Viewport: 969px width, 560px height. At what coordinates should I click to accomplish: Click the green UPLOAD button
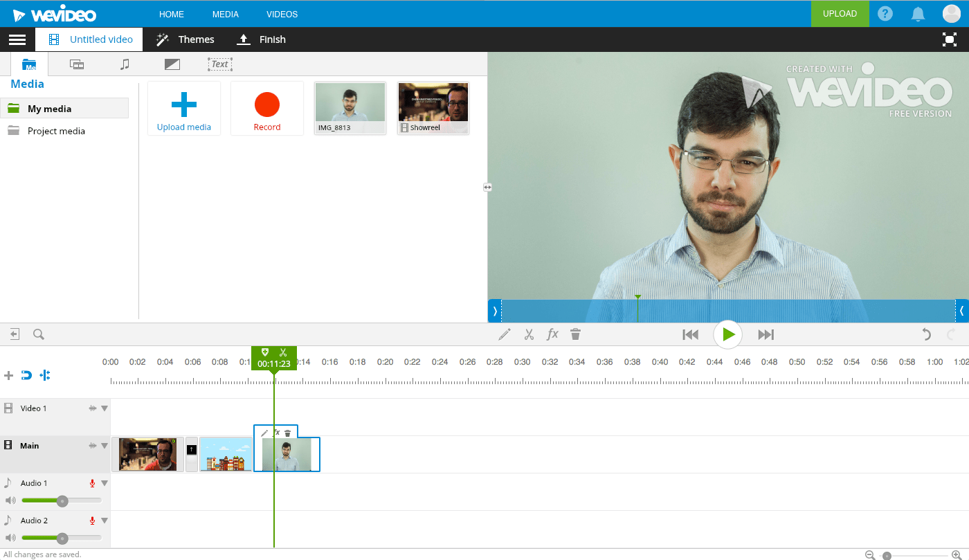click(x=840, y=14)
